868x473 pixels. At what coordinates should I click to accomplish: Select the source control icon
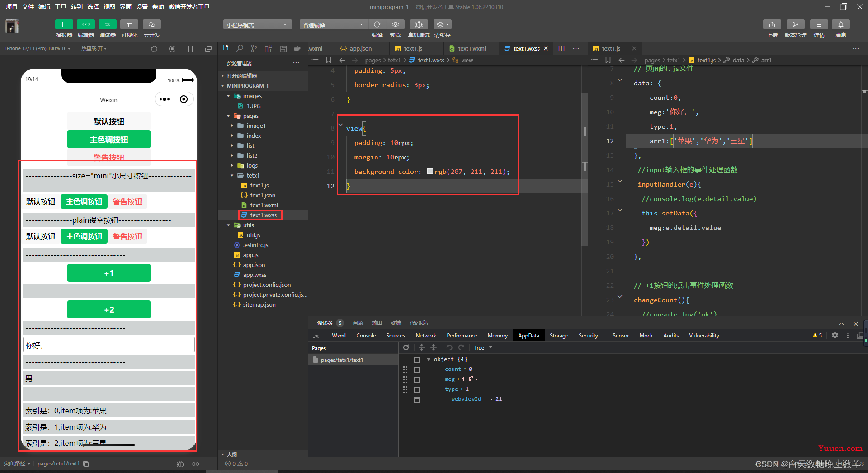(254, 48)
